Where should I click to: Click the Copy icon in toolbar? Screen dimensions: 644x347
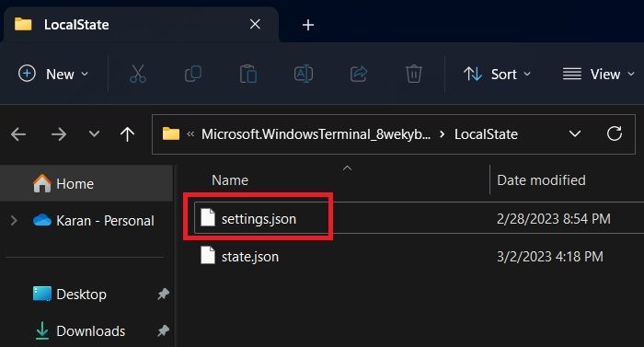(193, 74)
